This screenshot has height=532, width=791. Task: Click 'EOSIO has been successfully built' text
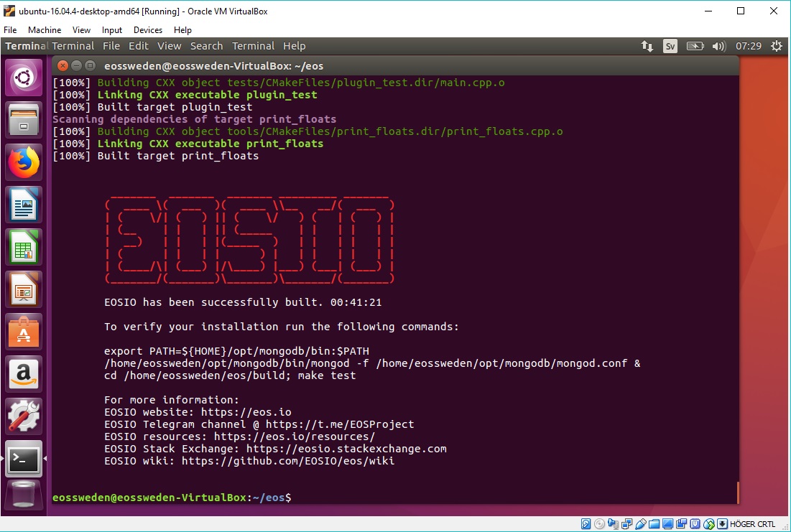213,302
